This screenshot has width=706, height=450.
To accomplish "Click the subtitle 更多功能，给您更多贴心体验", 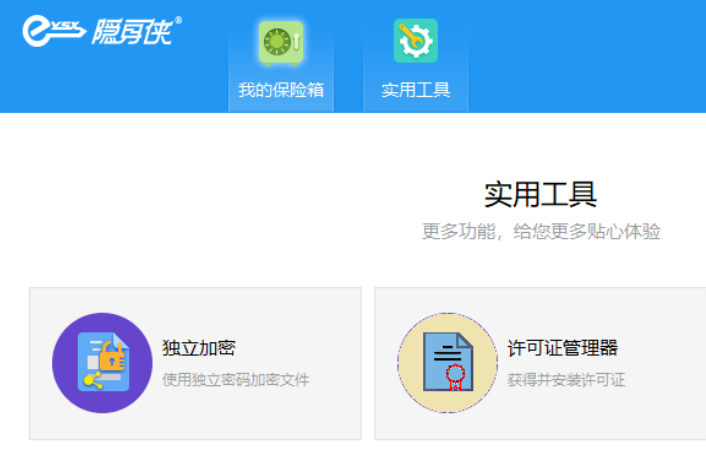I will (x=541, y=231).
